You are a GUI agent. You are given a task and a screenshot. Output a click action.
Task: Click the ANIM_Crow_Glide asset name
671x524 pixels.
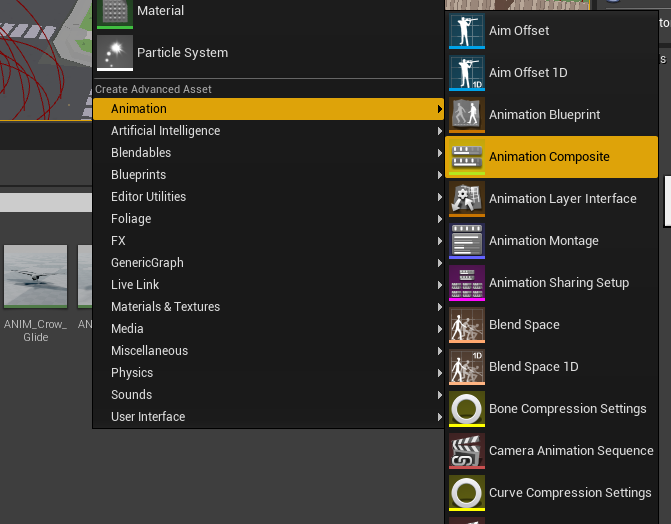click(36, 330)
